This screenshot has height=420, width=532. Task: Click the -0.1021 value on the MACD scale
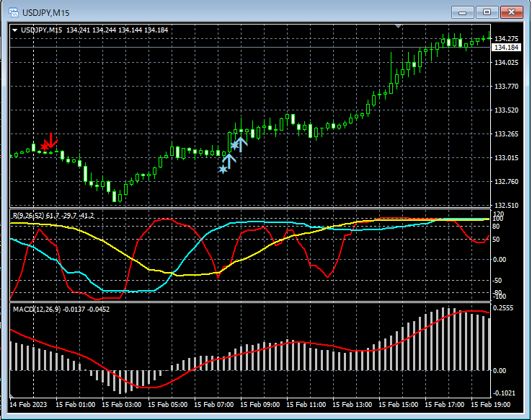504,393
